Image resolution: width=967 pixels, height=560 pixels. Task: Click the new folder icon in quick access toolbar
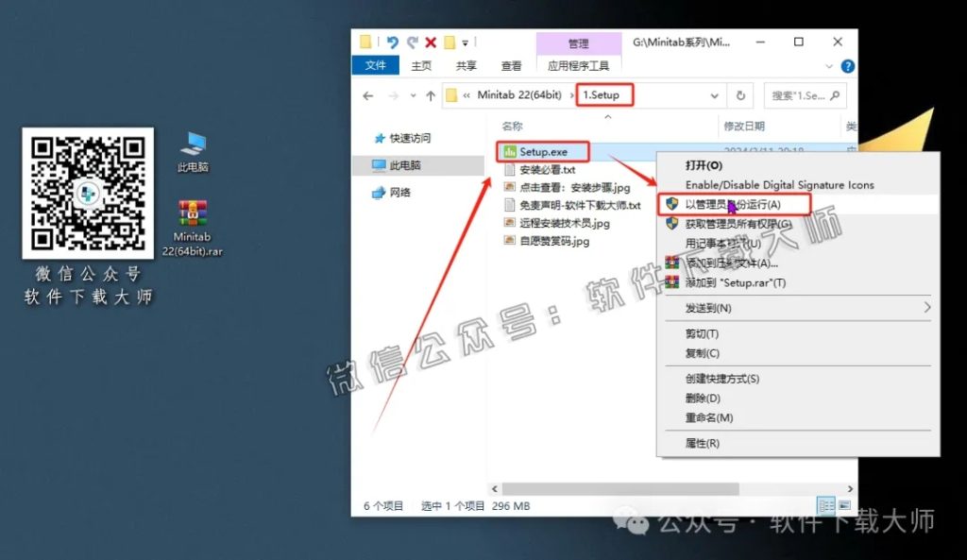coord(450,42)
